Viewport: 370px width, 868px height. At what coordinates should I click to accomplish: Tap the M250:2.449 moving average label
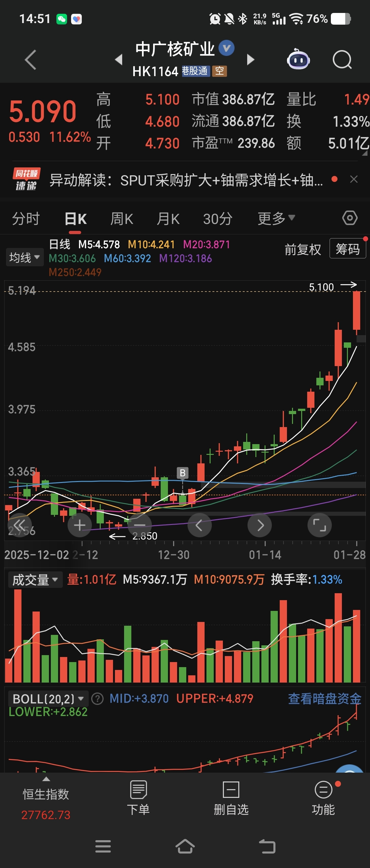coord(75,272)
